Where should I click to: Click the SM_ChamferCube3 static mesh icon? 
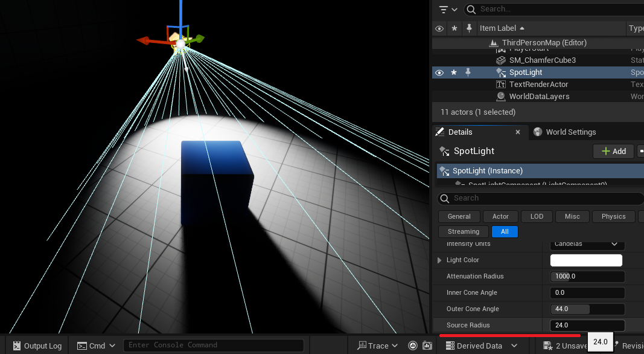click(x=501, y=60)
